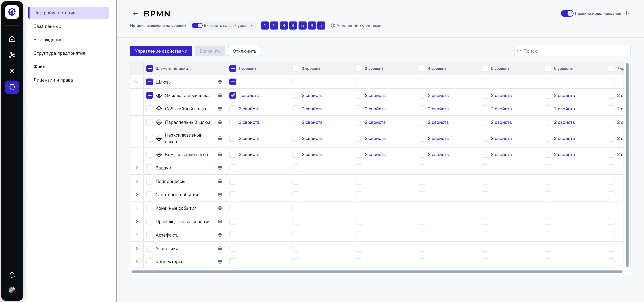Expand the Коннекторы group
The width and height of the screenshot is (644, 302).
[x=137, y=262]
